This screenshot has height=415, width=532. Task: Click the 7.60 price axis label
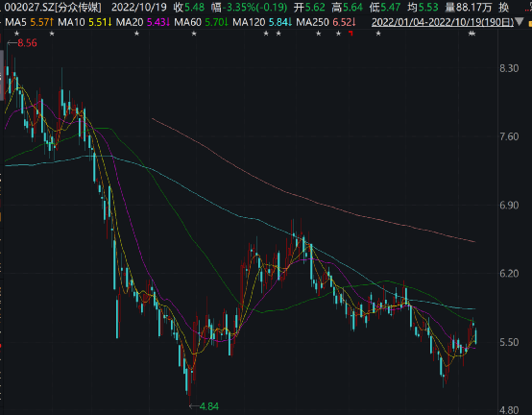[509, 136]
